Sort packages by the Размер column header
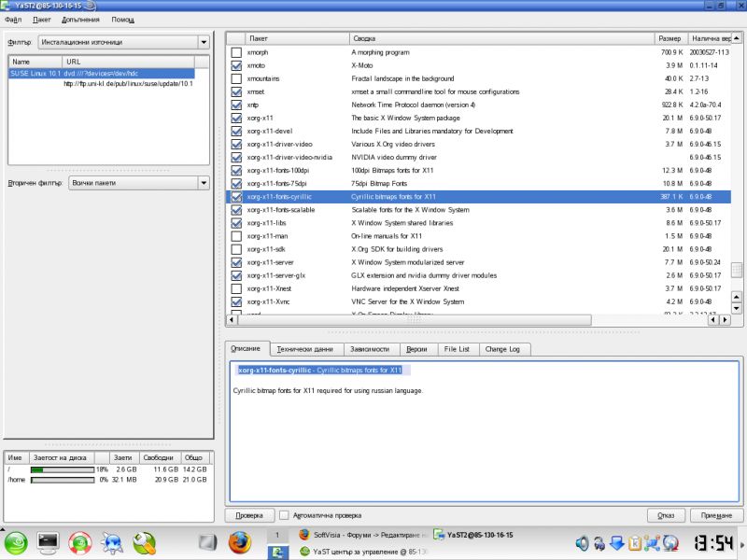This screenshot has width=747, height=560. (670, 38)
